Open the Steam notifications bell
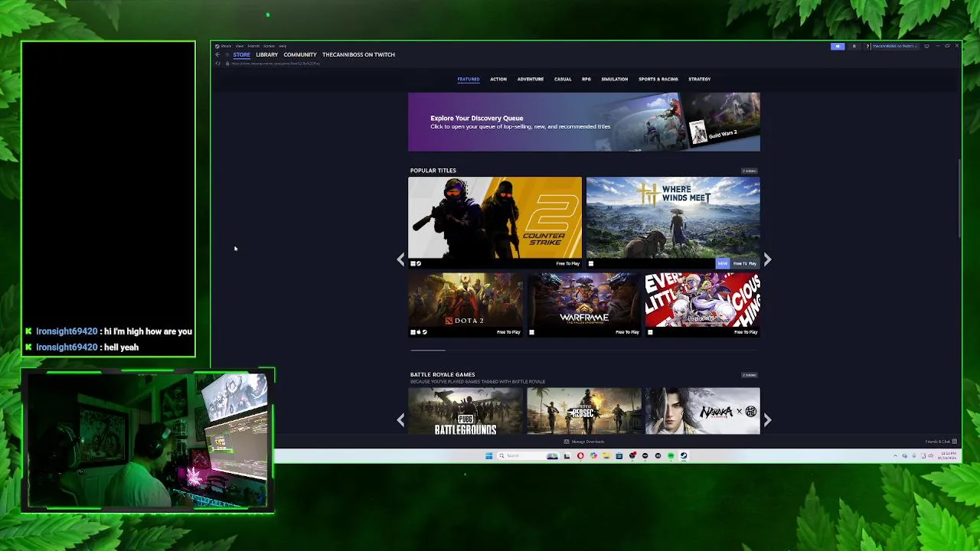Viewport: 980px width, 551px height. pos(854,46)
